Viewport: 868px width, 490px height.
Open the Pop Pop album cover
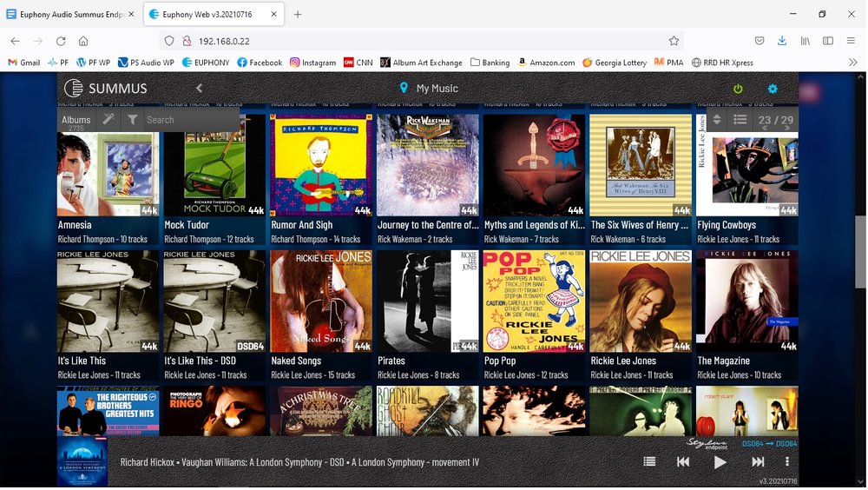(534, 301)
